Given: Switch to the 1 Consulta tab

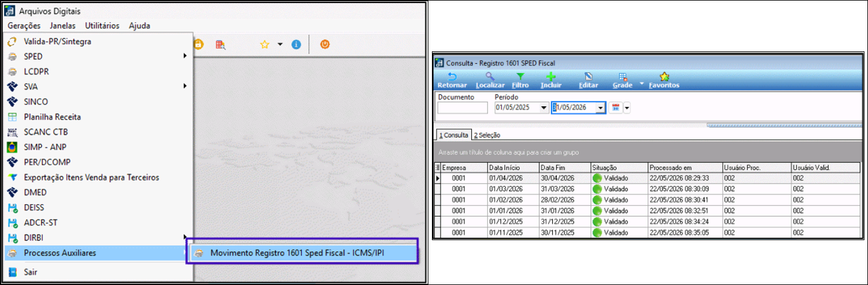Looking at the screenshot, I should point(454,135).
